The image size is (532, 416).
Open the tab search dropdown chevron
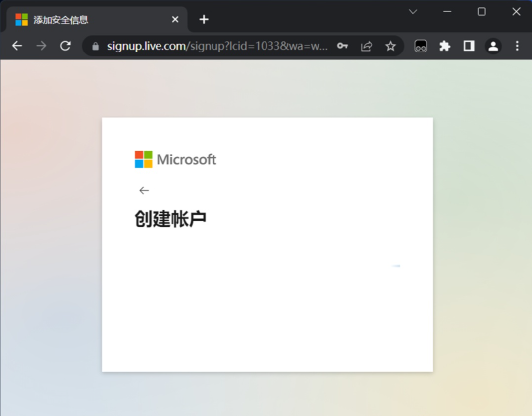coord(413,12)
